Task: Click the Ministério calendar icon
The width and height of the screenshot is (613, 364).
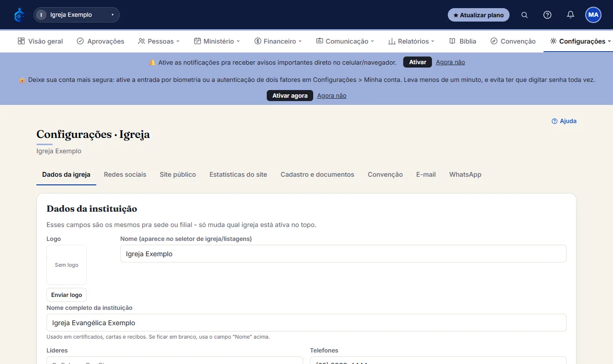Action: pyautogui.click(x=197, y=41)
